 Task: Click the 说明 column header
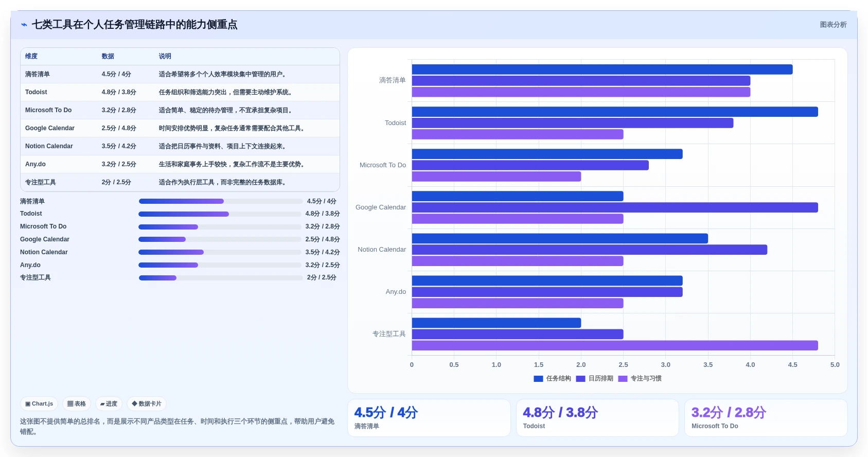[x=165, y=56]
